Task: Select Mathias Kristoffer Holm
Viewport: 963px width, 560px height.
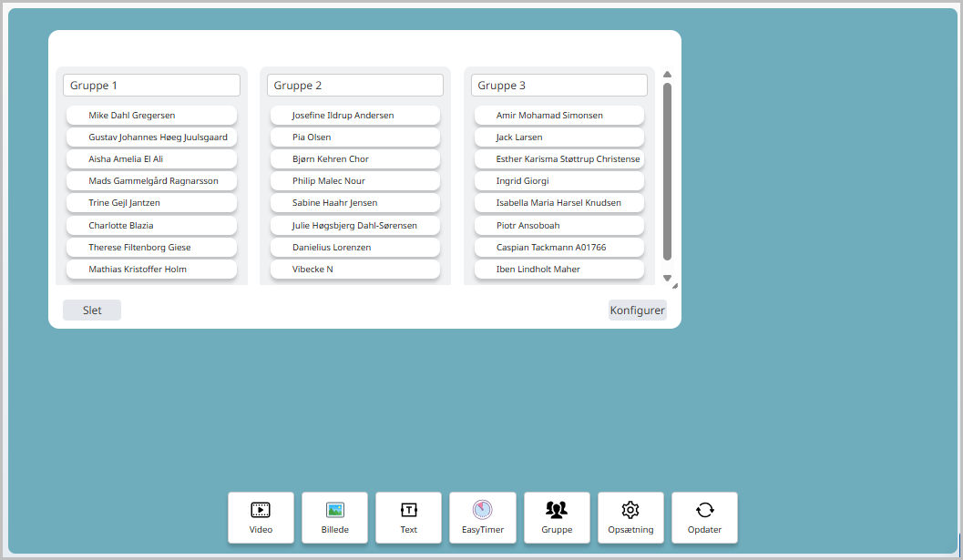Action: (x=152, y=270)
